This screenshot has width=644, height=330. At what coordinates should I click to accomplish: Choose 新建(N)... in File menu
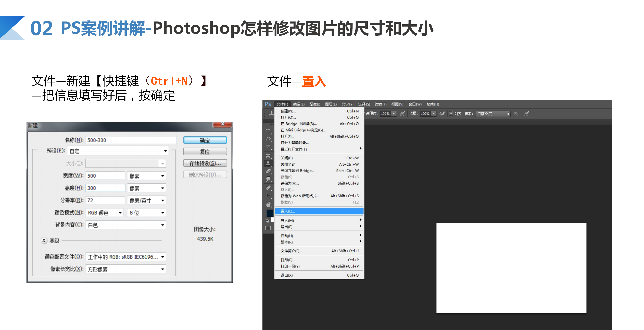319,111
